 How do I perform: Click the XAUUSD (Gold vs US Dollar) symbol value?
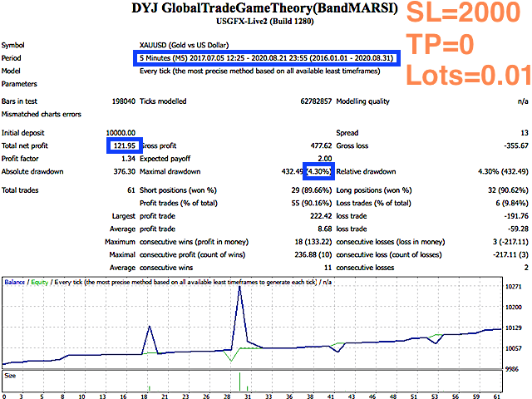pos(185,45)
